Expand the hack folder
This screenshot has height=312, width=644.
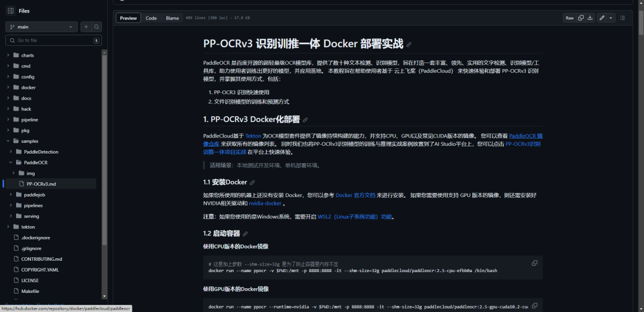8,108
